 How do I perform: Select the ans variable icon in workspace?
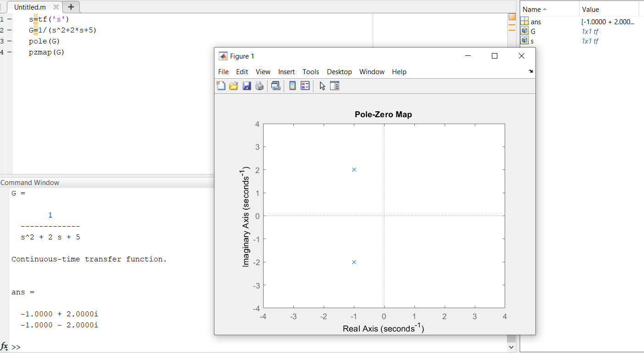[x=525, y=21]
